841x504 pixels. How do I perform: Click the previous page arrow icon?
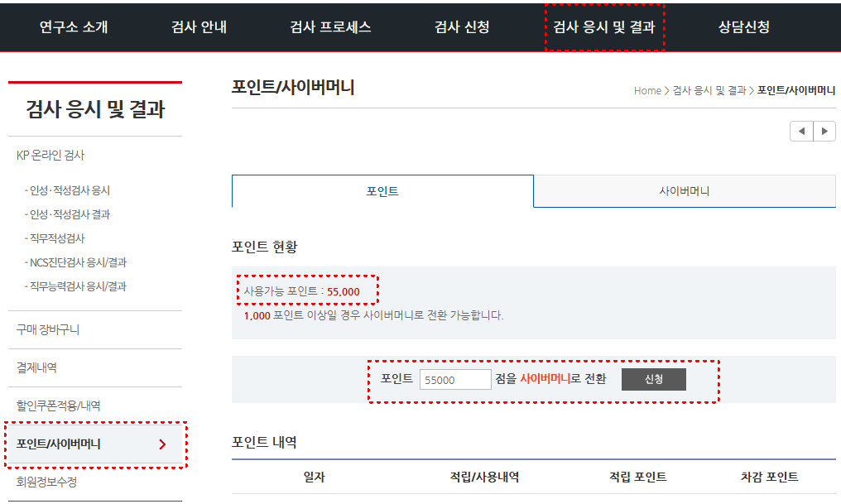point(801,131)
